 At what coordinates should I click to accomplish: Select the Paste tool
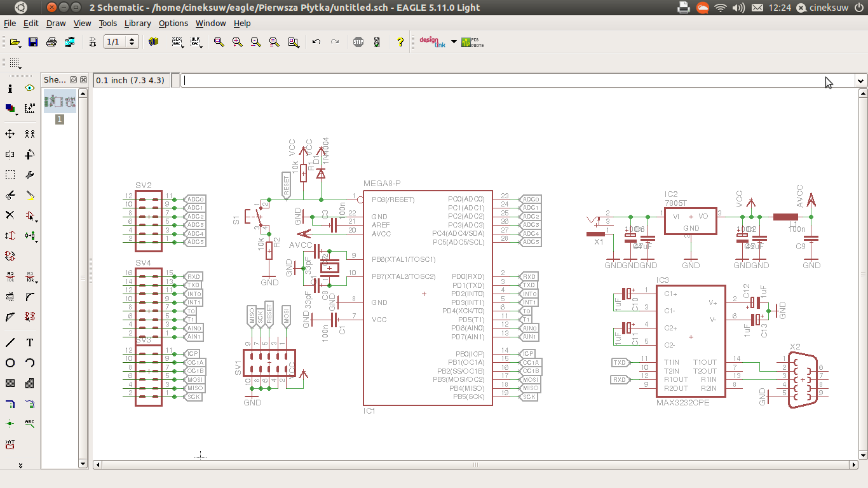click(30, 195)
